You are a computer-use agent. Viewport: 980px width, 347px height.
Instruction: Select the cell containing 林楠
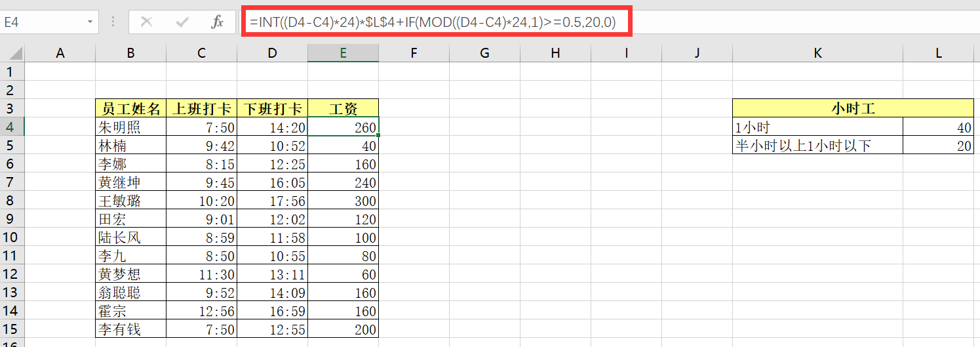point(131,145)
